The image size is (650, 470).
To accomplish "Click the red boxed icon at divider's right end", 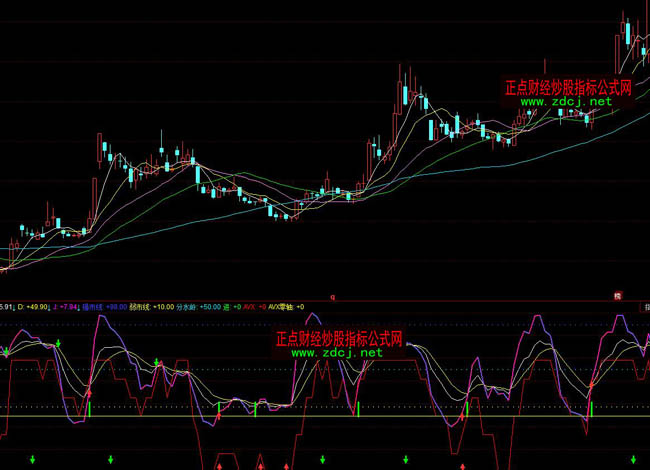I will tap(617, 297).
